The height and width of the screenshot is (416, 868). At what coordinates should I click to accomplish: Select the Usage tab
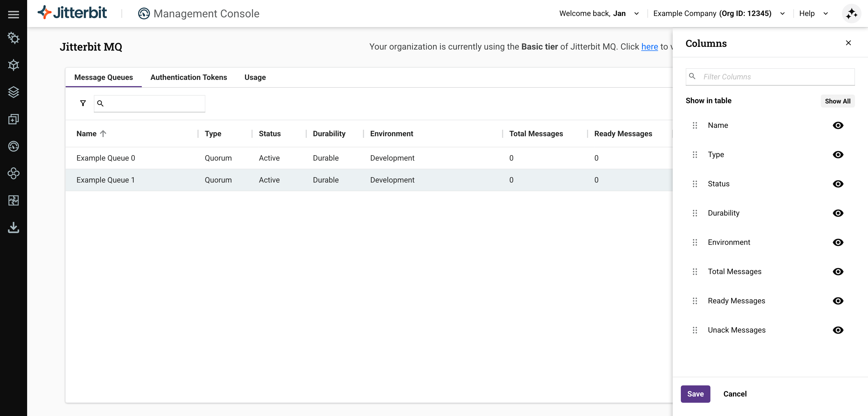[x=255, y=77]
